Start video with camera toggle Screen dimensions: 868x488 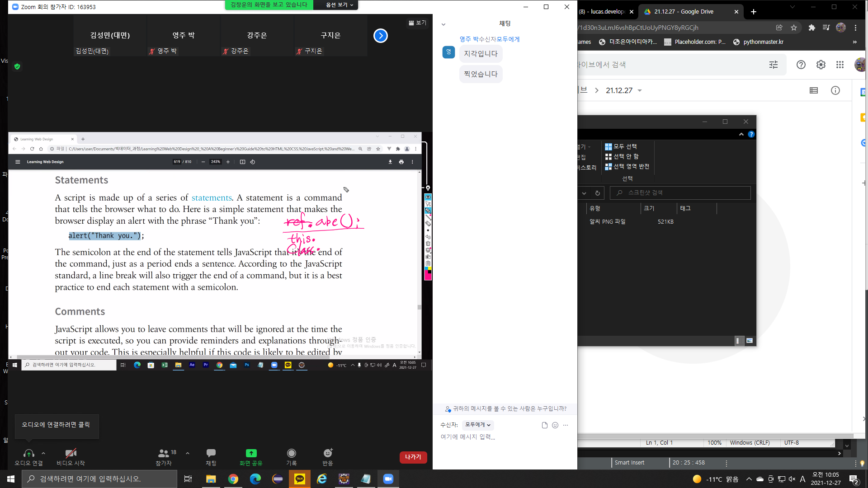[x=71, y=453]
